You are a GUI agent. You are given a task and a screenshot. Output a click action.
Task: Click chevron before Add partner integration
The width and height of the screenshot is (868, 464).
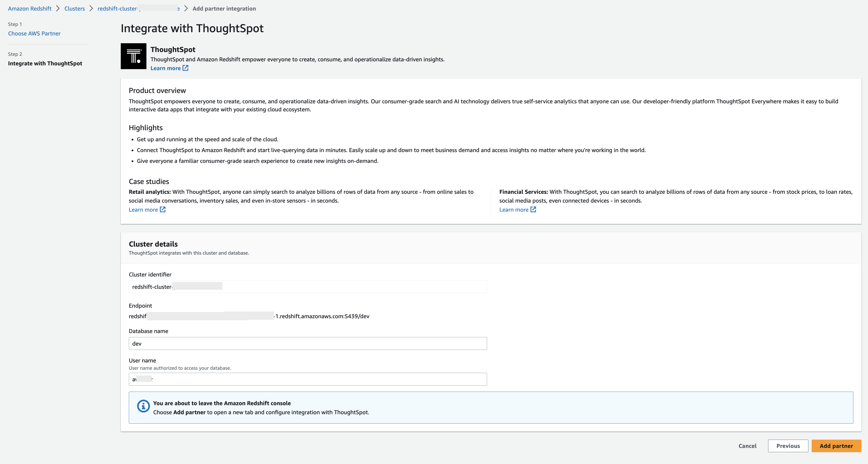pos(186,8)
